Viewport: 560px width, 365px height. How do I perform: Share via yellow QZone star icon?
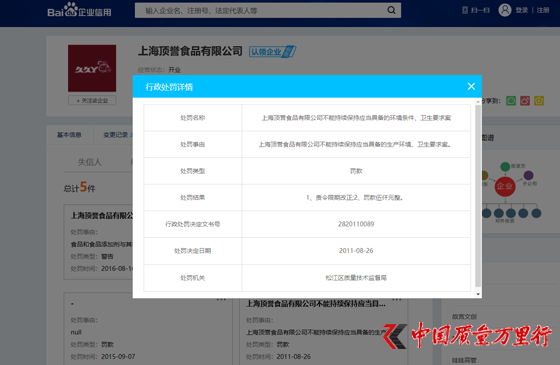pyautogui.click(x=539, y=101)
